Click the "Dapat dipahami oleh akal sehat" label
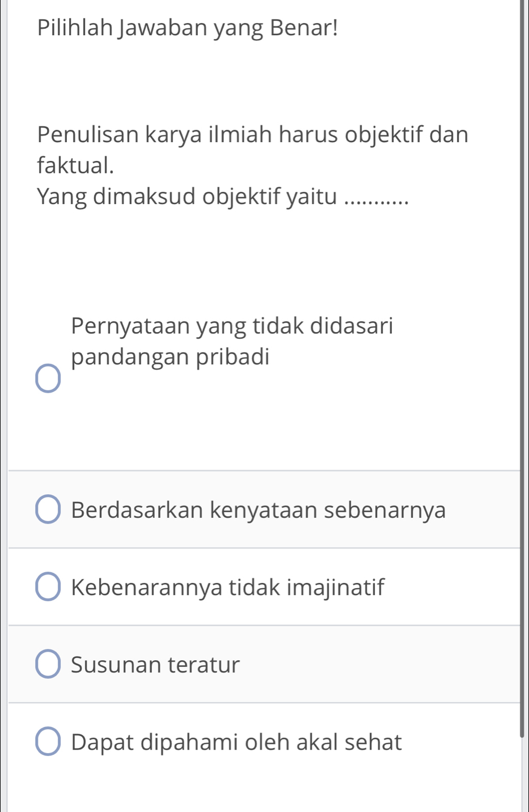Screen dimensions: 529x812 pos(236,742)
